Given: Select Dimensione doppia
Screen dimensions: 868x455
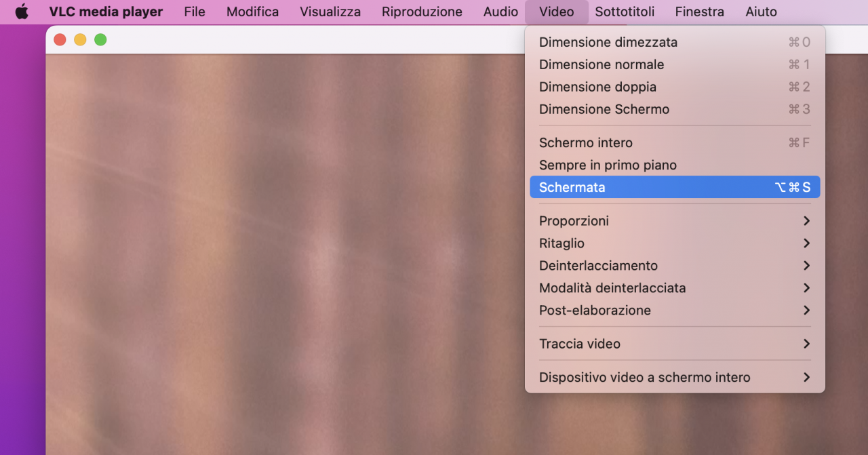Looking at the screenshot, I should [675, 87].
